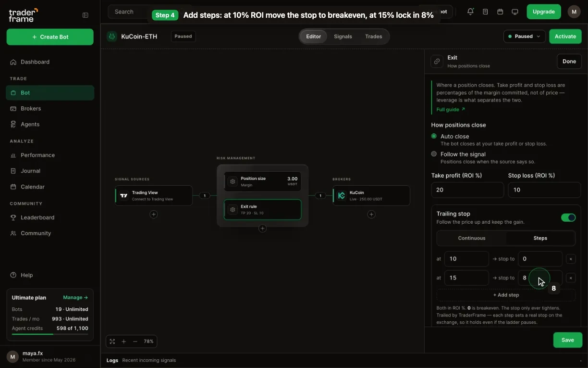Screen dimensions: 588x368
Task: Click the 'stop to 0' field
Action: coord(540,259)
